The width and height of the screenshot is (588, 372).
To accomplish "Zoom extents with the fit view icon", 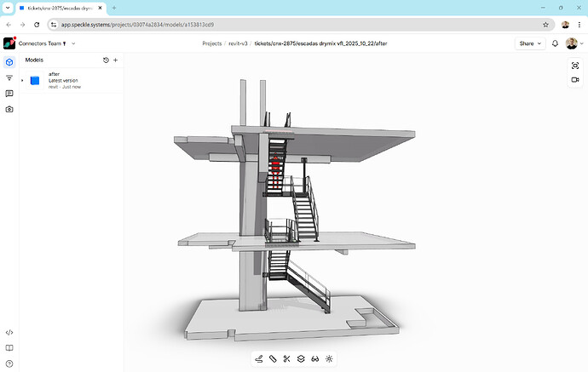I will pyautogui.click(x=575, y=66).
